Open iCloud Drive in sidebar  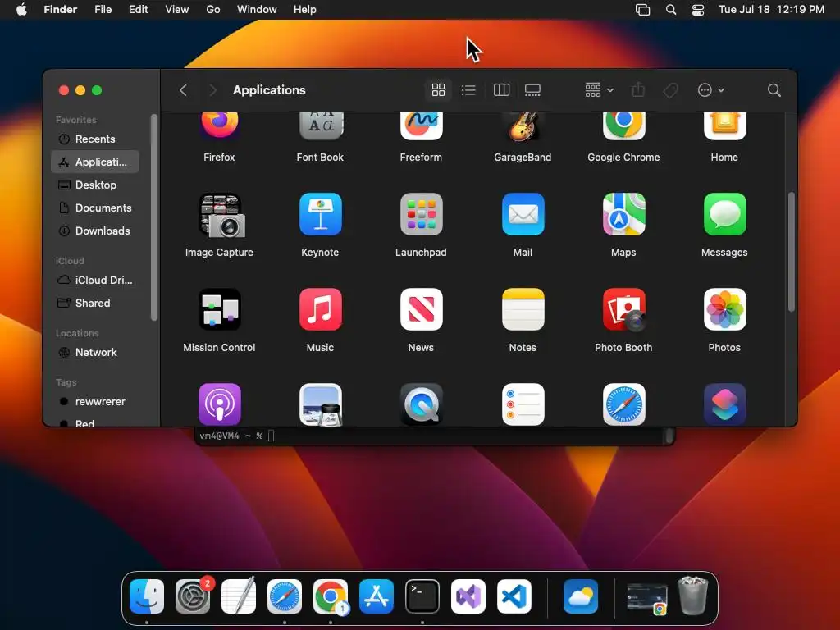click(x=95, y=280)
